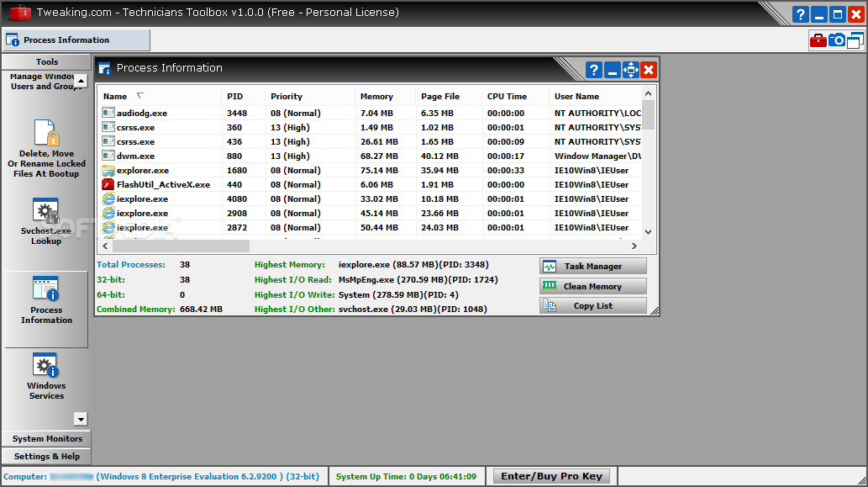Viewport: 868px width, 487px height.
Task: Minimize the Process Information inner panel
Action: 613,70
